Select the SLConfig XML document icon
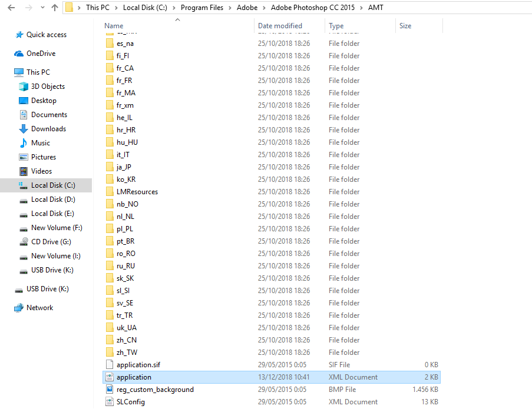 (x=110, y=401)
